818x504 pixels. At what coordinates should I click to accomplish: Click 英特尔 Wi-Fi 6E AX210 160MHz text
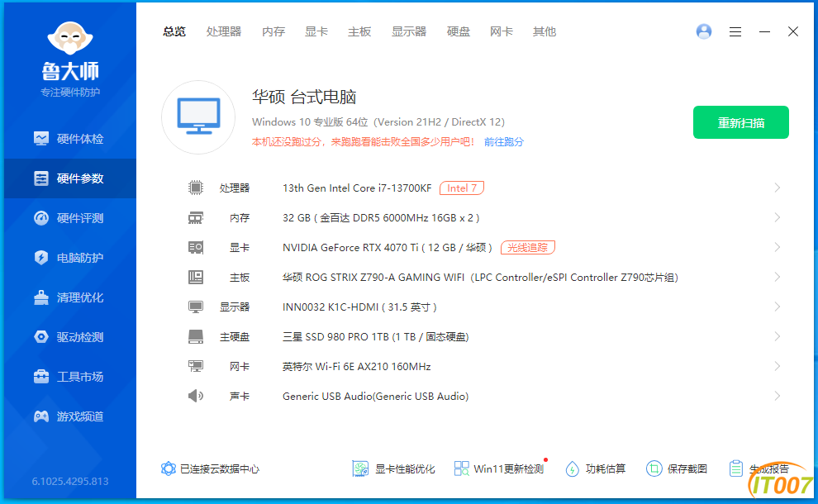point(356,366)
